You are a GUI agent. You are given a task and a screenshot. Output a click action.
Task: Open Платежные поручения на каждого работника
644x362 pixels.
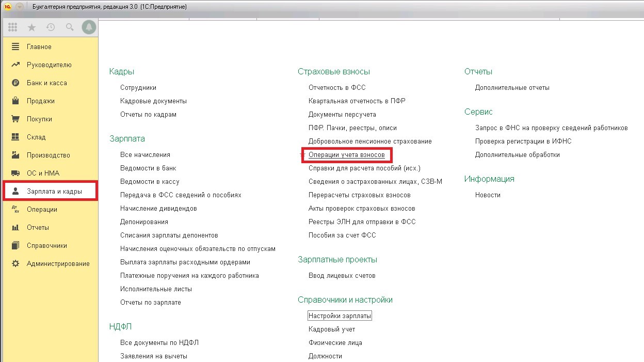point(189,276)
